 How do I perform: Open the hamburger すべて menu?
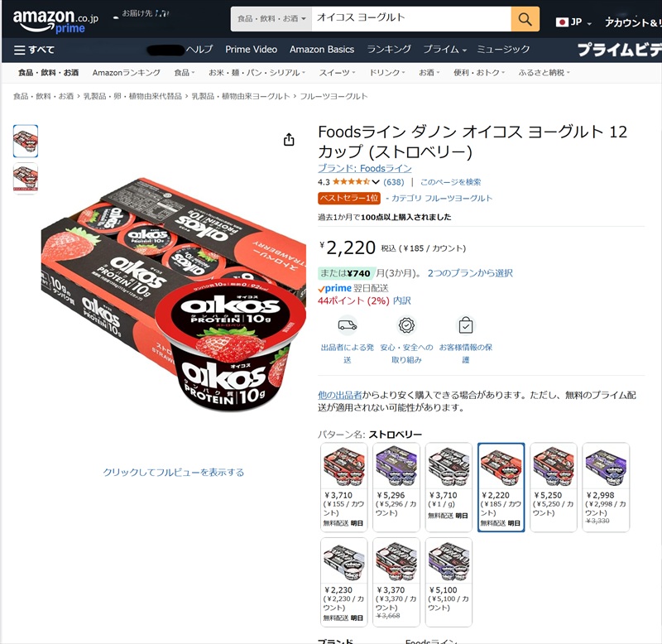pos(34,50)
